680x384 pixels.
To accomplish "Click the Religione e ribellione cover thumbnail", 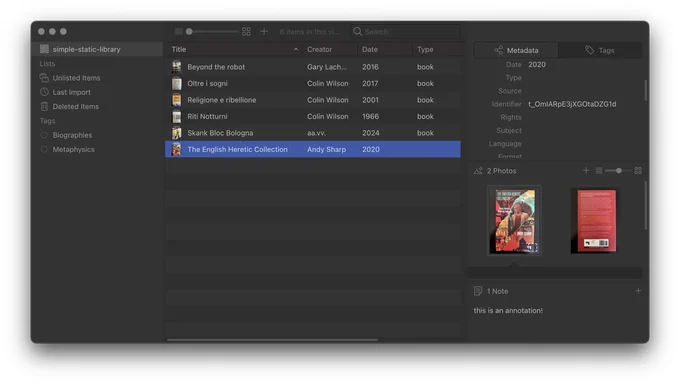I will (177, 100).
